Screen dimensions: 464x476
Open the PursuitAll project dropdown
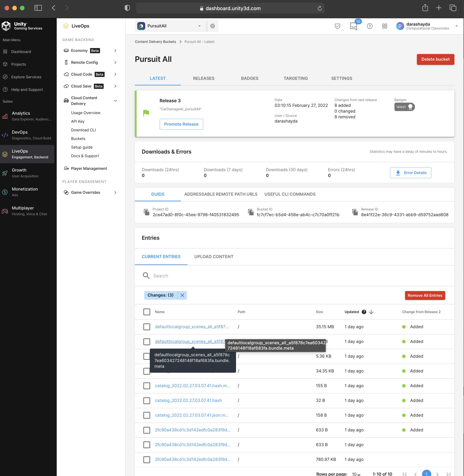[171, 26]
